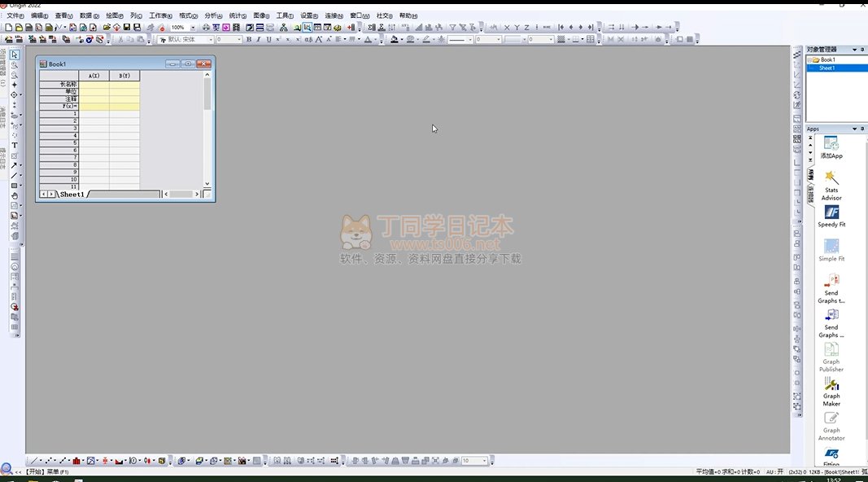The height and width of the screenshot is (482, 868).
Task: Click the New Project icon in toolbar
Action: pos(9,27)
